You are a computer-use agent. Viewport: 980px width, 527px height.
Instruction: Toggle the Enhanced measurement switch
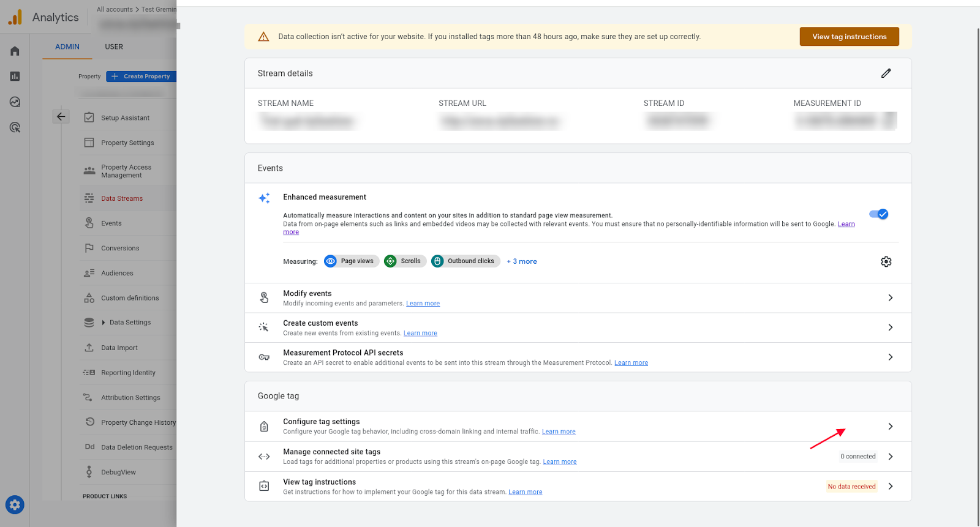878,214
